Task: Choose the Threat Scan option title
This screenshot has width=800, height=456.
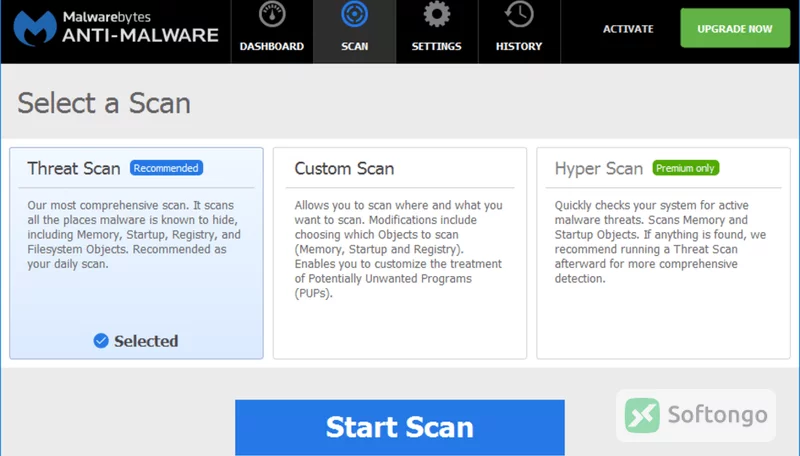Action: click(74, 168)
